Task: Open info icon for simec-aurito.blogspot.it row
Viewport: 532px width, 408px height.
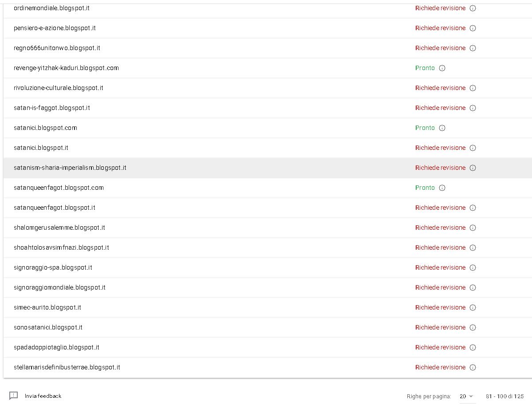Action: click(473, 307)
